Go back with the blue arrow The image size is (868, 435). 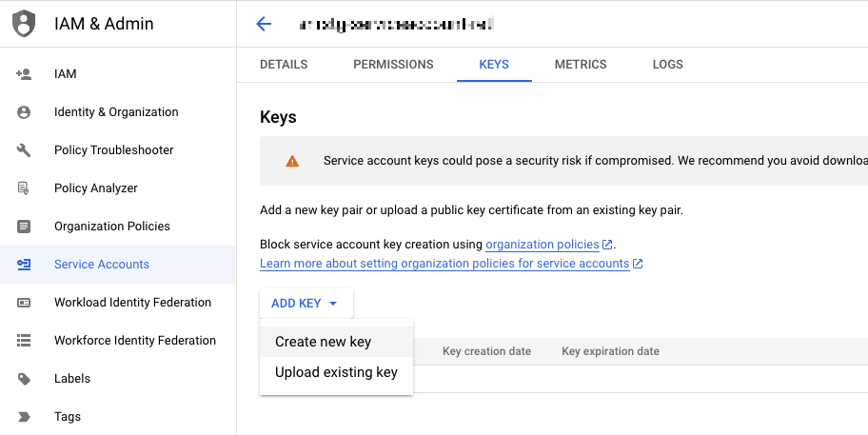click(x=264, y=24)
